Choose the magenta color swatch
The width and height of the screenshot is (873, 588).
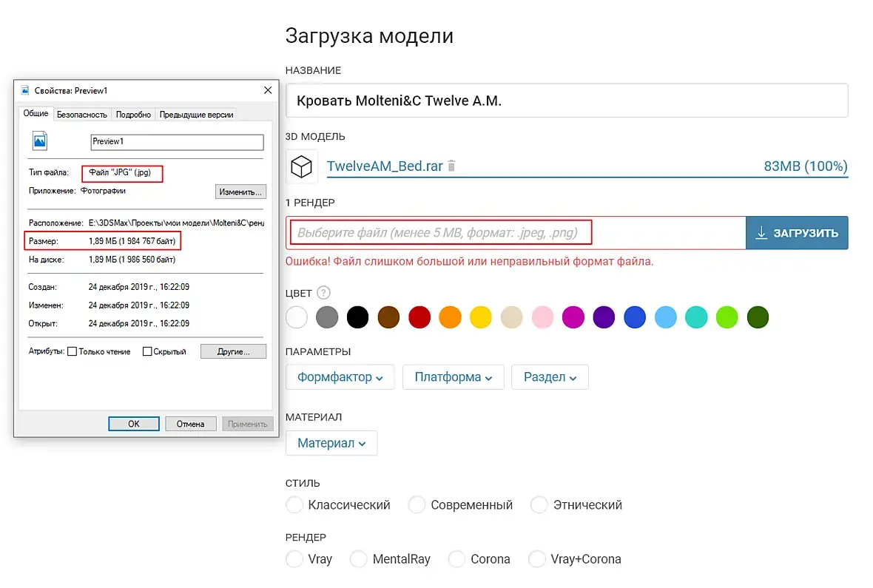pyautogui.click(x=573, y=317)
